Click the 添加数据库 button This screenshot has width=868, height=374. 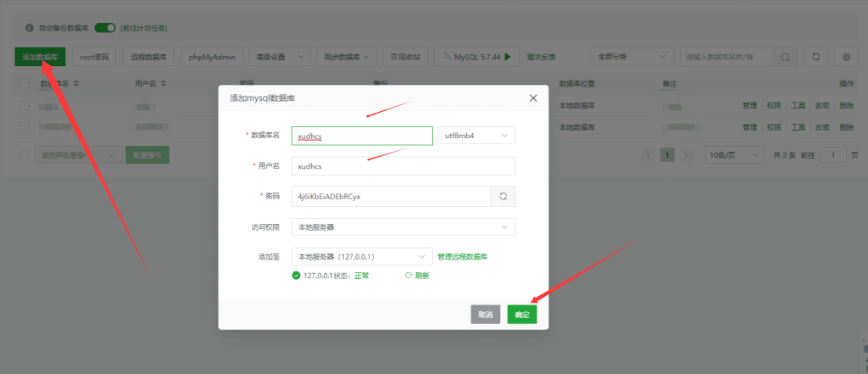40,57
